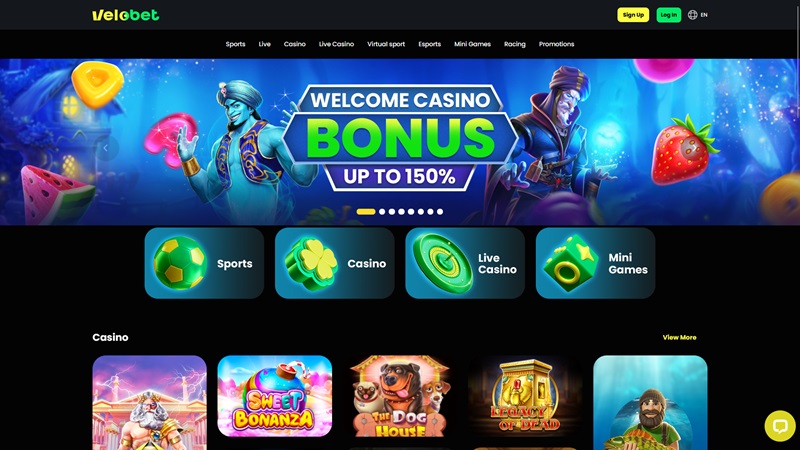
Task: Go to Promotions in the navigation menu
Action: (556, 44)
